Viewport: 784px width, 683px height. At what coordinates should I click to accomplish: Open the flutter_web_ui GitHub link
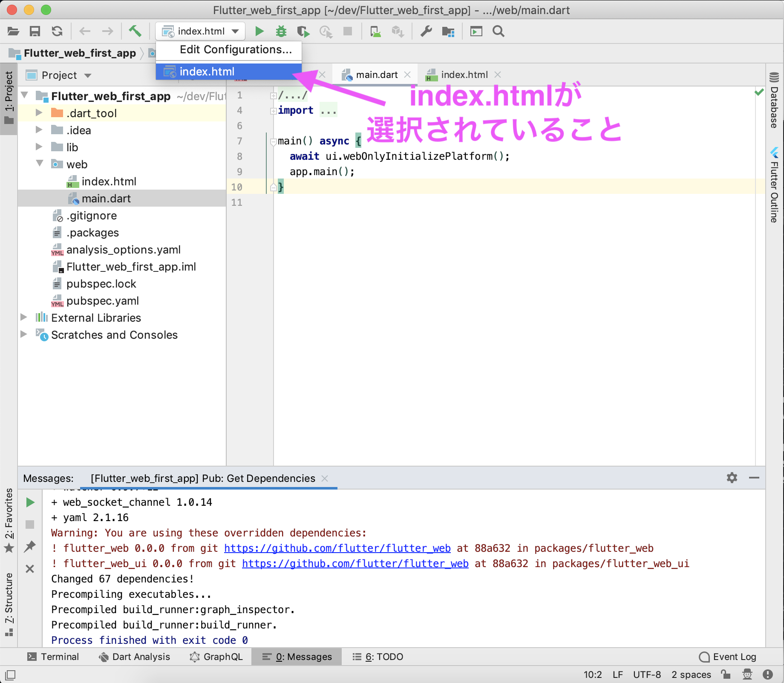(x=355, y=564)
